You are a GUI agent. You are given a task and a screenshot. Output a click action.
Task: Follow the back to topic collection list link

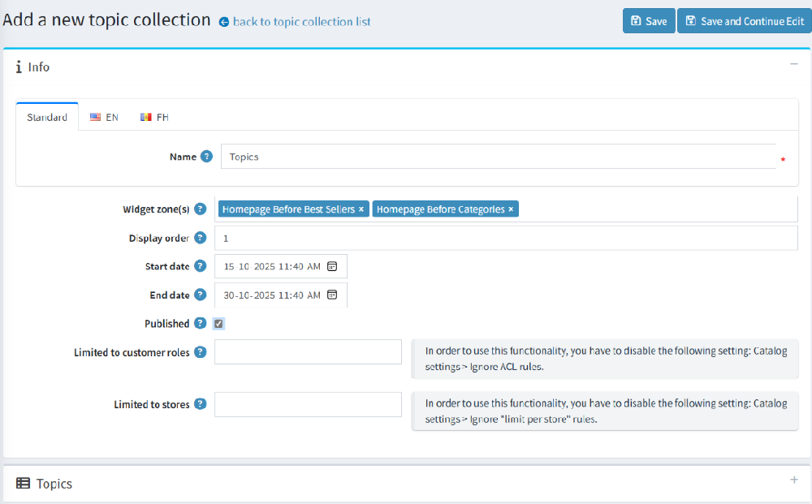[300, 22]
